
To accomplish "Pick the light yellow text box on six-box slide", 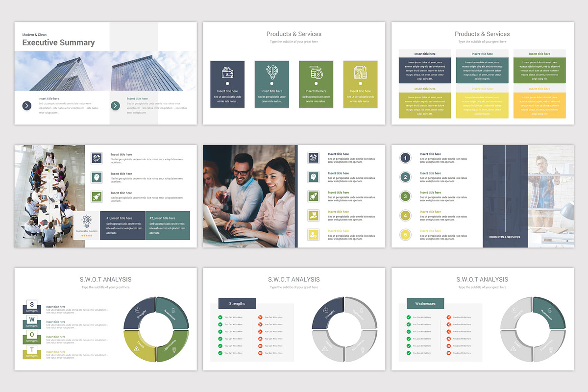I will pyautogui.click(x=482, y=105).
